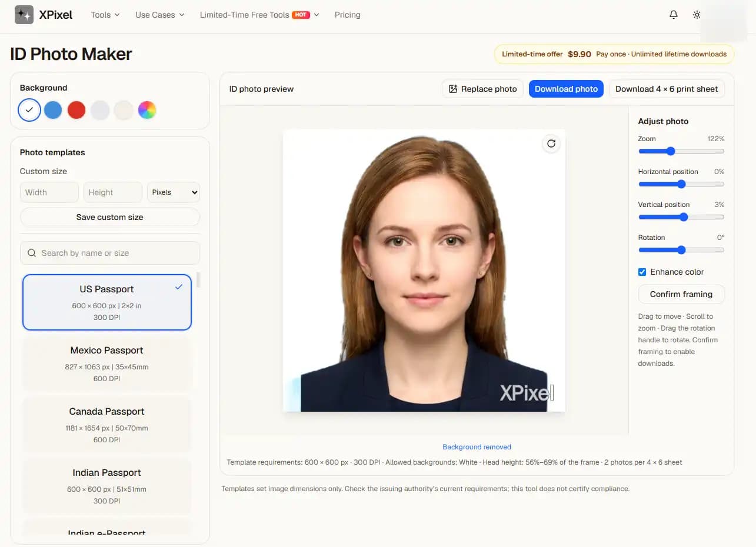
Task: Open the notifications bell
Action: point(674,15)
